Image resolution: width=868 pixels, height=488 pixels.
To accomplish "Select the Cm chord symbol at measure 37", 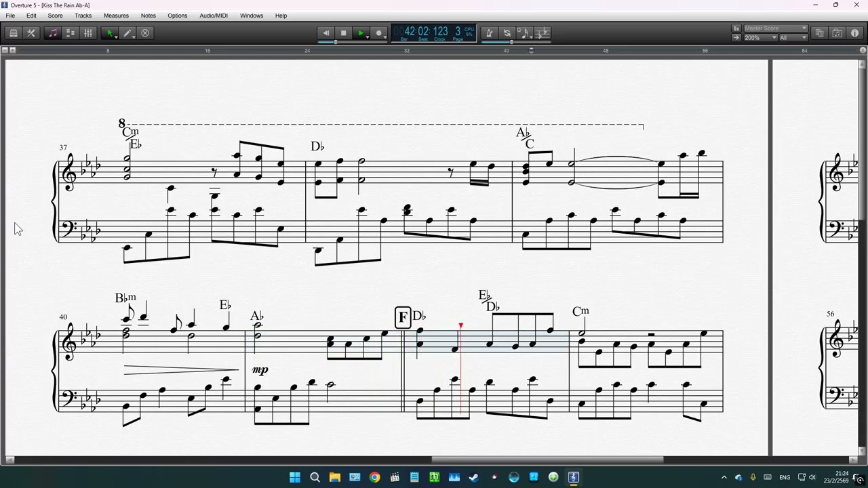I will point(130,132).
